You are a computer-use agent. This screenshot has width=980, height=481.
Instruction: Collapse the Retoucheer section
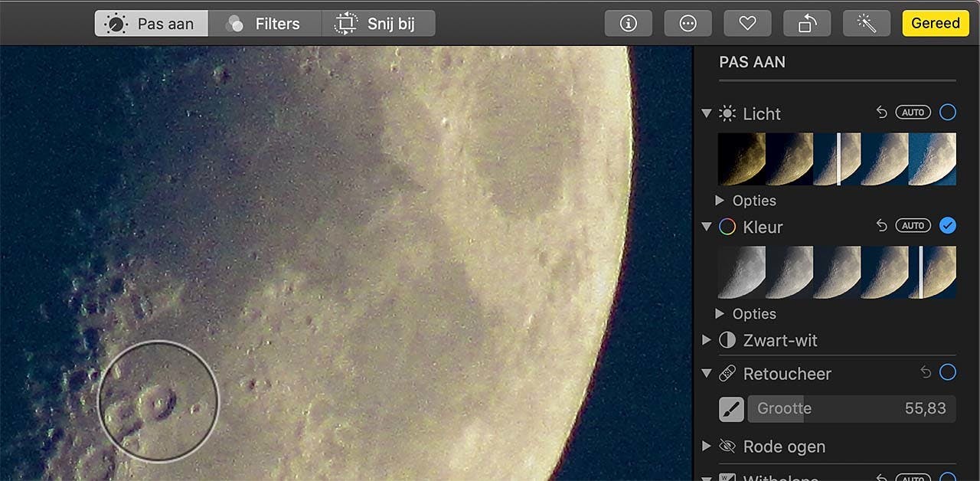707,374
